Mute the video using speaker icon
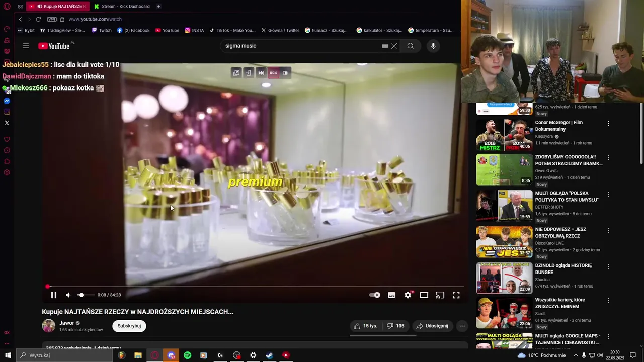 point(68,295)
